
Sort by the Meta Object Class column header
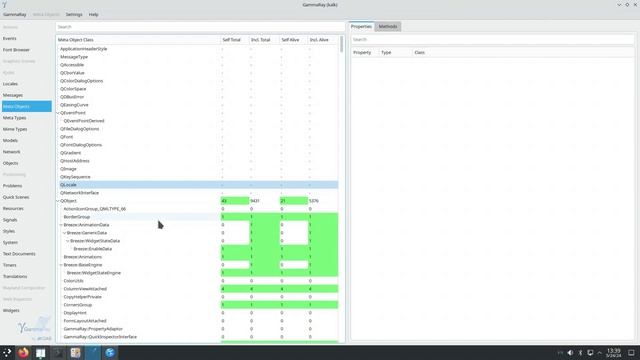click(138, 40)
